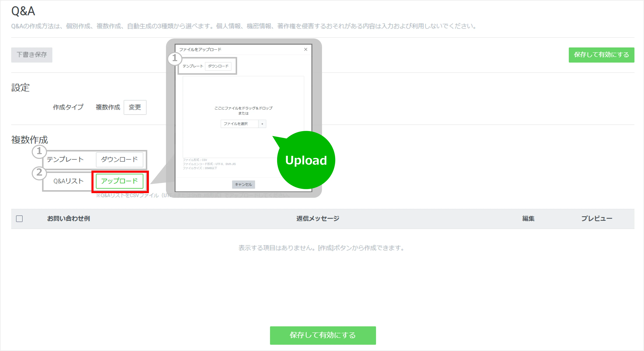Click the お問い合わせ例 column header
Screen dimensions: 644x351
click(x=68, y=219)
